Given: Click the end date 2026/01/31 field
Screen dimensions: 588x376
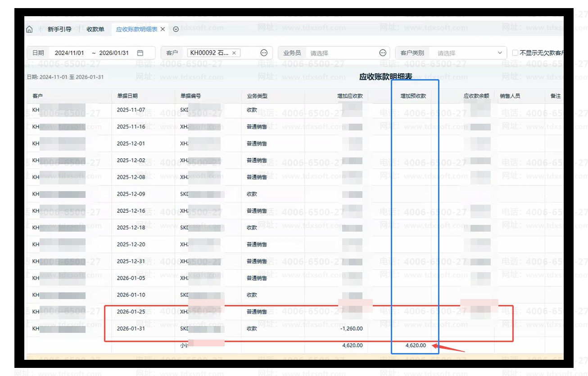Looking at the screenshot, I should tap(114, 53).
